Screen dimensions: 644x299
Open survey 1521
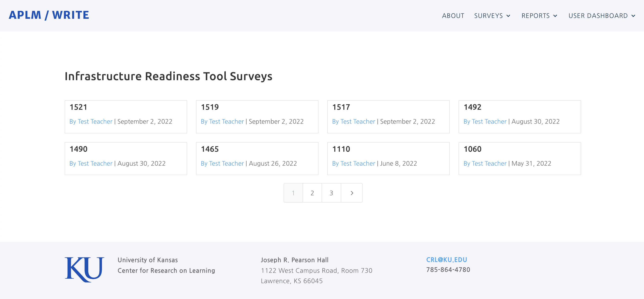(x=78, y=107)
